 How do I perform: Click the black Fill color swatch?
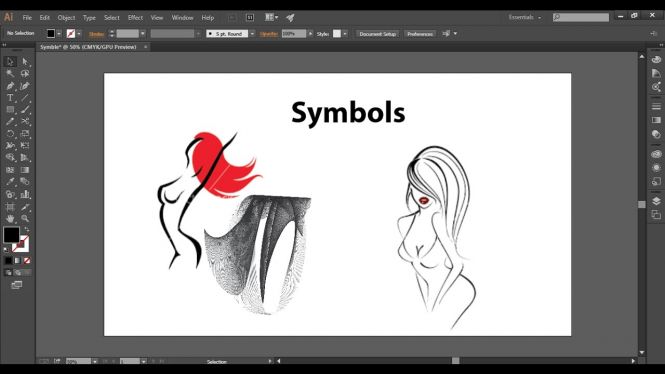point(11,234)
